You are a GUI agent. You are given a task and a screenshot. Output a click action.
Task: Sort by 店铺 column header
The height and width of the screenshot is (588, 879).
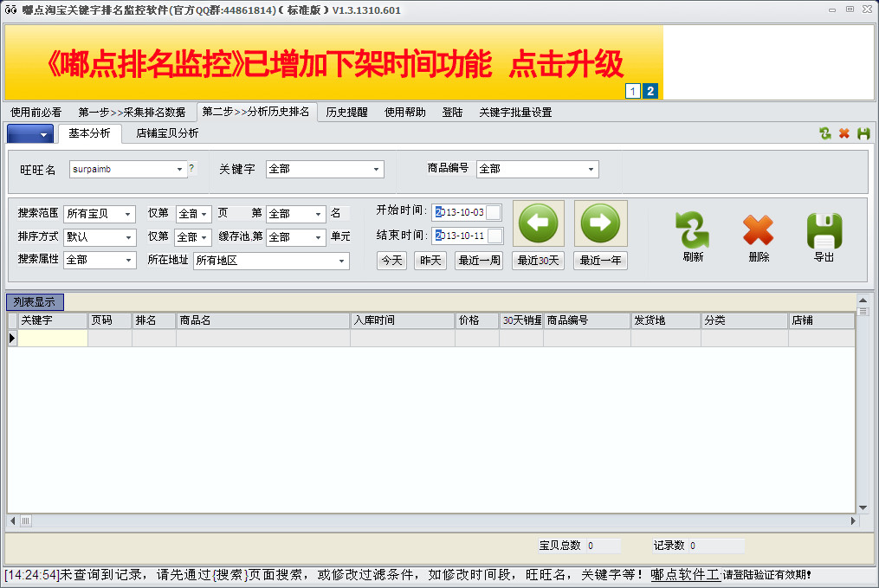(x=821, y=320)
